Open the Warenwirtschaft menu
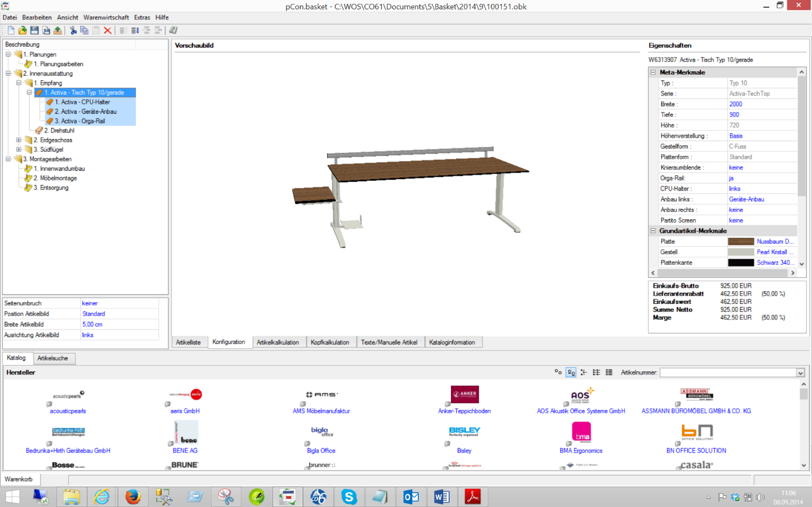Image resolution: width=812 pixels, height=507 pixels. point(106,18)
